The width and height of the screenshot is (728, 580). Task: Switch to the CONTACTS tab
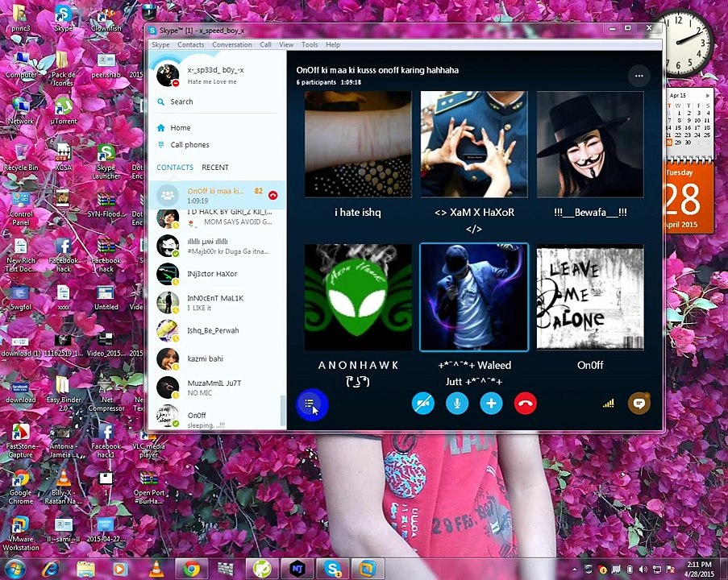[175, 168]
